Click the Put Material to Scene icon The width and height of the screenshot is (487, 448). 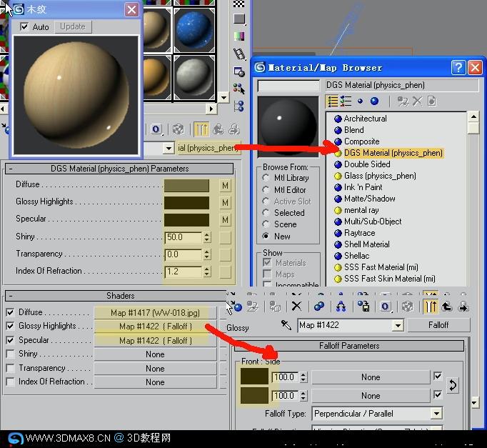pos(253,307)
